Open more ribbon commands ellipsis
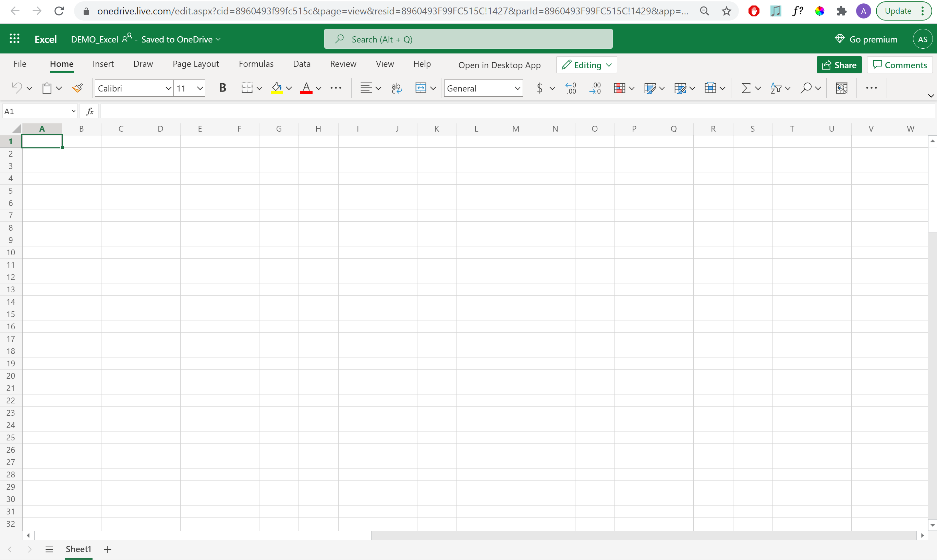 click(x=871, y=88)
